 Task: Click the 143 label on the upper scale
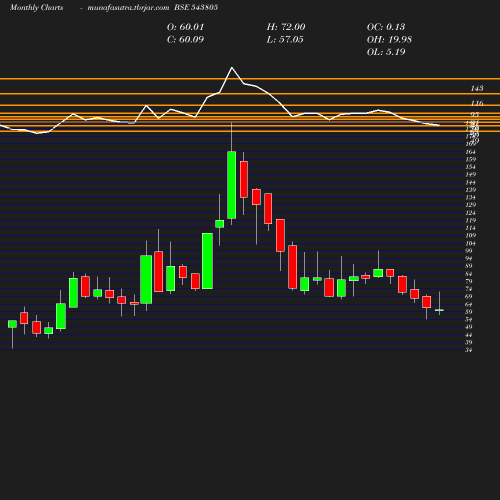[x=477, y=88]
